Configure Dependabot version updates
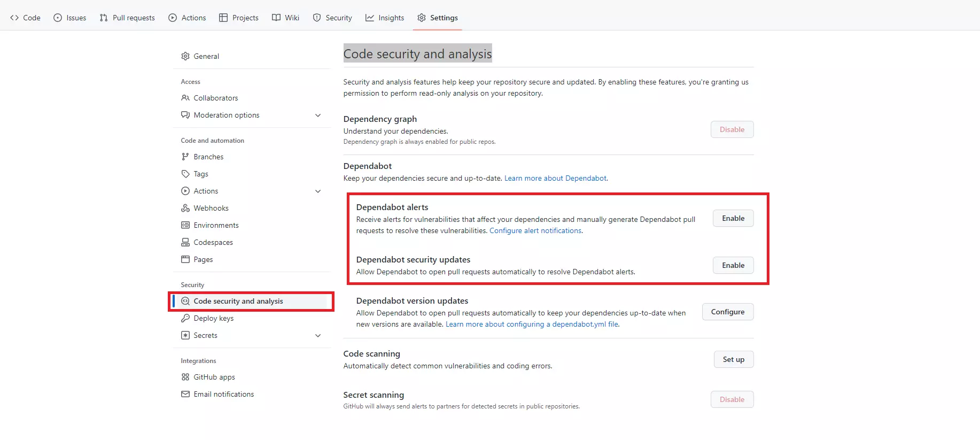This screenshot has width=980, height=440. 727,312
